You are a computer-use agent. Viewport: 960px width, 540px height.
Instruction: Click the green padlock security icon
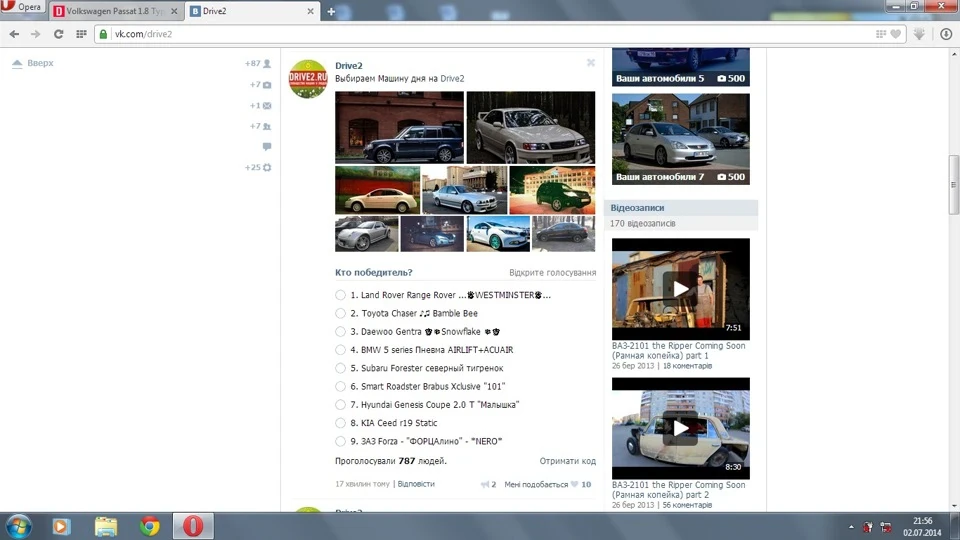point(103,34)
